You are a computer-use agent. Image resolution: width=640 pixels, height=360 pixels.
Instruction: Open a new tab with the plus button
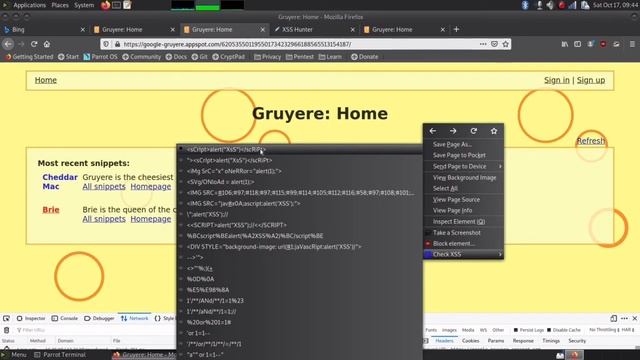click(x=456, y=29)
